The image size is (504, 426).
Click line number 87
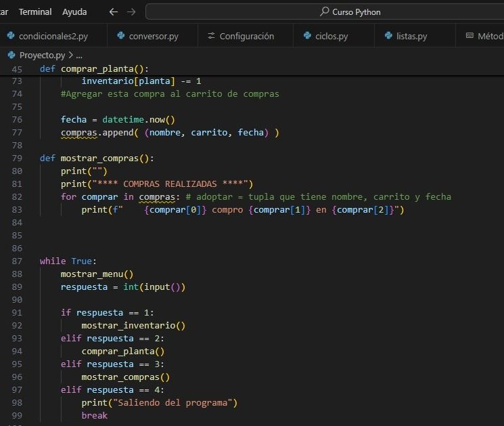tap(17, 261)
